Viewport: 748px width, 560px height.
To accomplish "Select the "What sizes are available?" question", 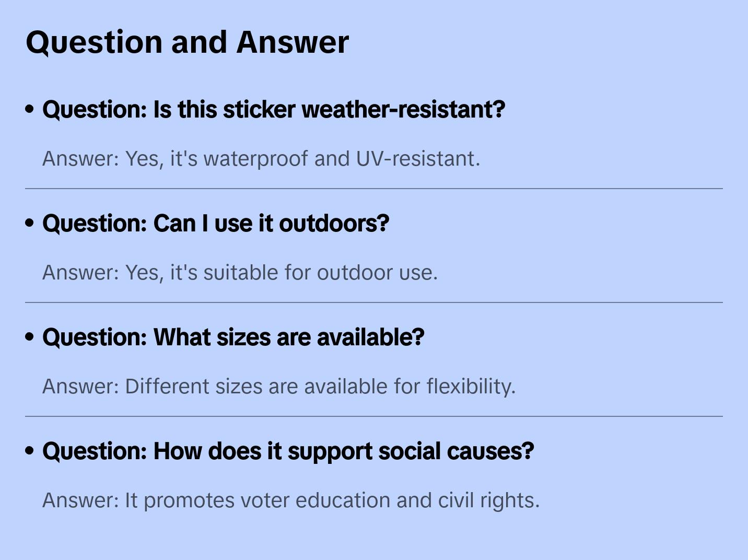I will pyautogui.click(x=233, y=337).
